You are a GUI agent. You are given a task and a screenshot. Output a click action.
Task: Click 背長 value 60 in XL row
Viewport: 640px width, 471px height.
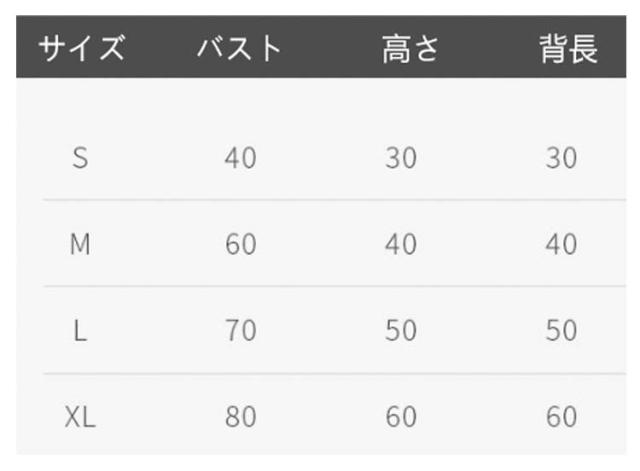pos(561,417)
